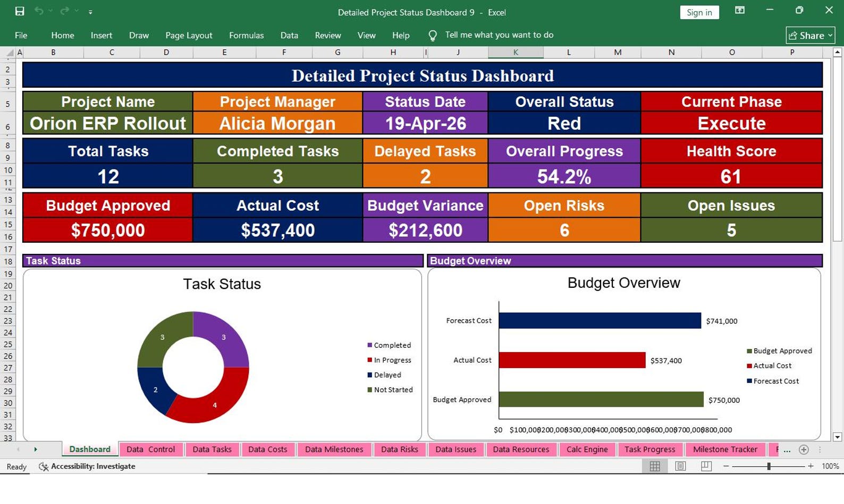Switch to Normal view icon

click(x=655, y=466)
